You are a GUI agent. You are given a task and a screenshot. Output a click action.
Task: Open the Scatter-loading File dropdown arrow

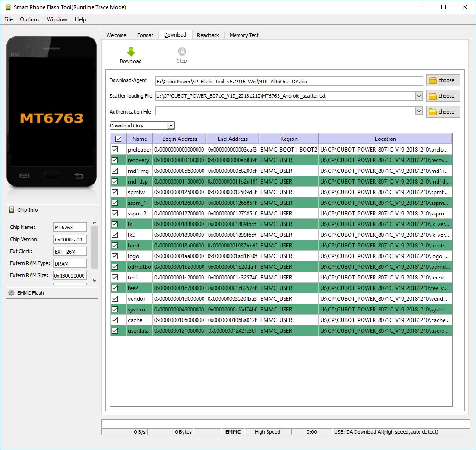pyautogui.click(x=419, y=96)
